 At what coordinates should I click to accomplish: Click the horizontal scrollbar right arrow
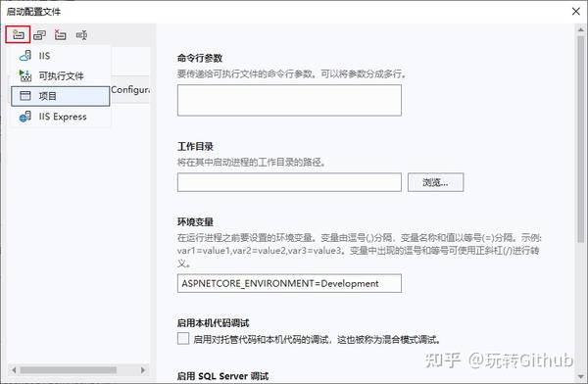point(143,370)
